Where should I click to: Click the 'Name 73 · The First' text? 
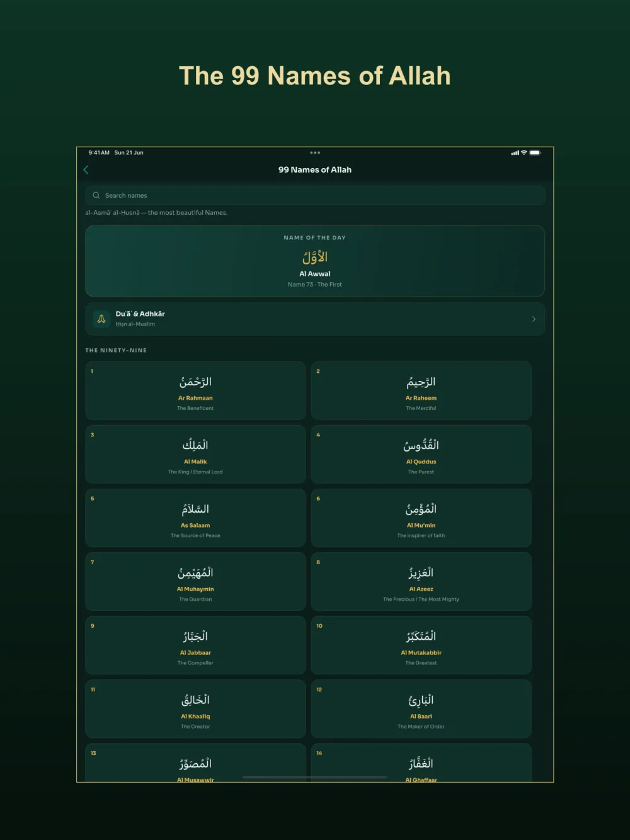[315, 285]
